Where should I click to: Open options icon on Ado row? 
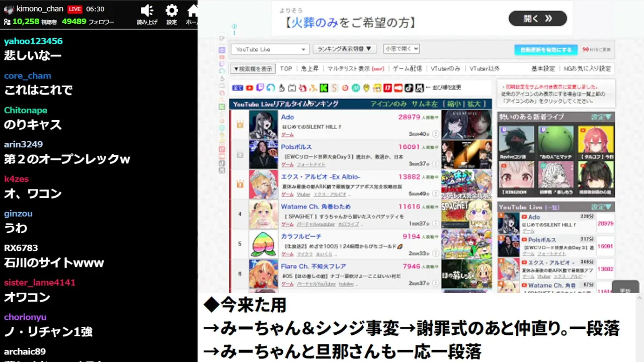coord(435,134)
